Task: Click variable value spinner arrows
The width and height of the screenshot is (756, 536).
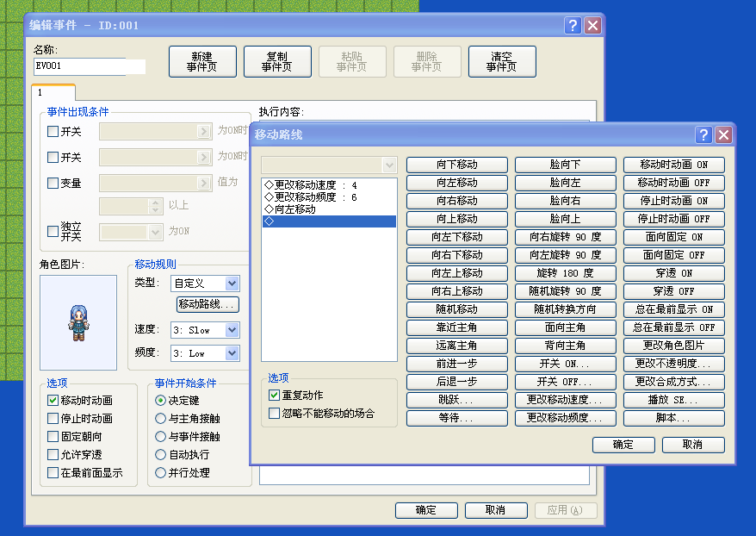Action: pos(155,207)
